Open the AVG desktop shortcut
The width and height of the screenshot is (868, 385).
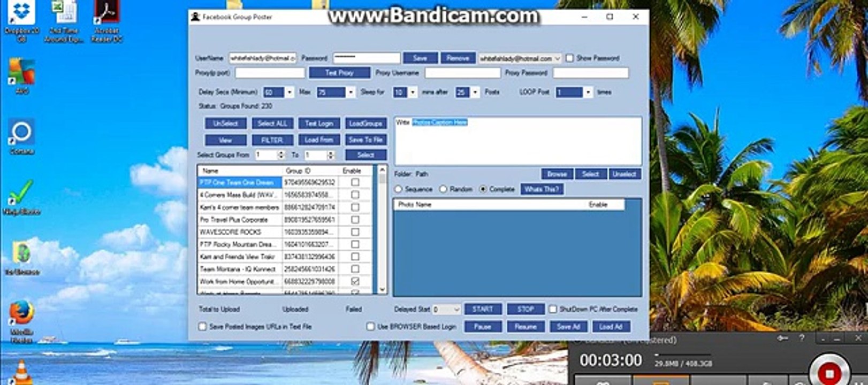click(x=22, y=76)
